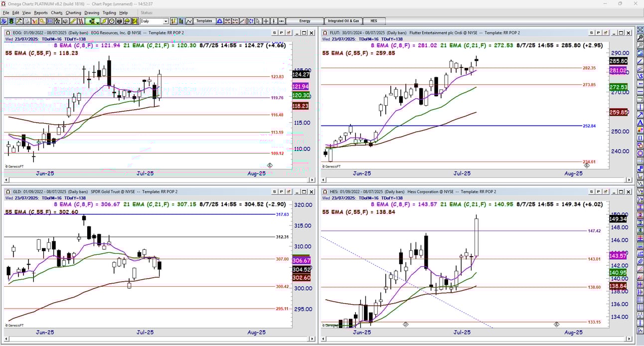The image size is (644, 346).
Task: Select the zoom-in magnifier in right toolbar
Action: (x=640, y=37)
